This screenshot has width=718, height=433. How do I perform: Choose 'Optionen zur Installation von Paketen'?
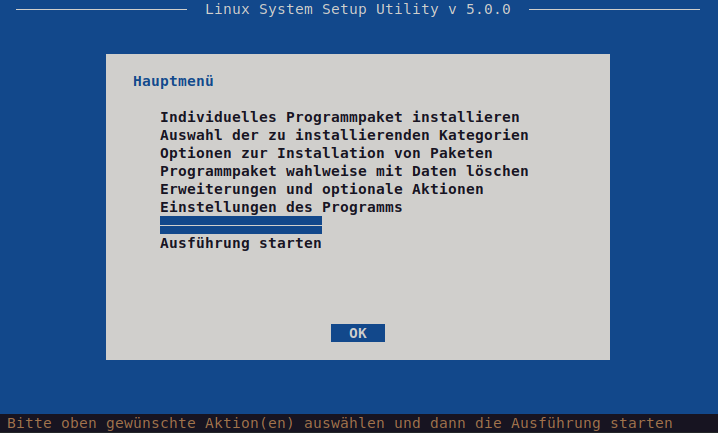(326, 153)
